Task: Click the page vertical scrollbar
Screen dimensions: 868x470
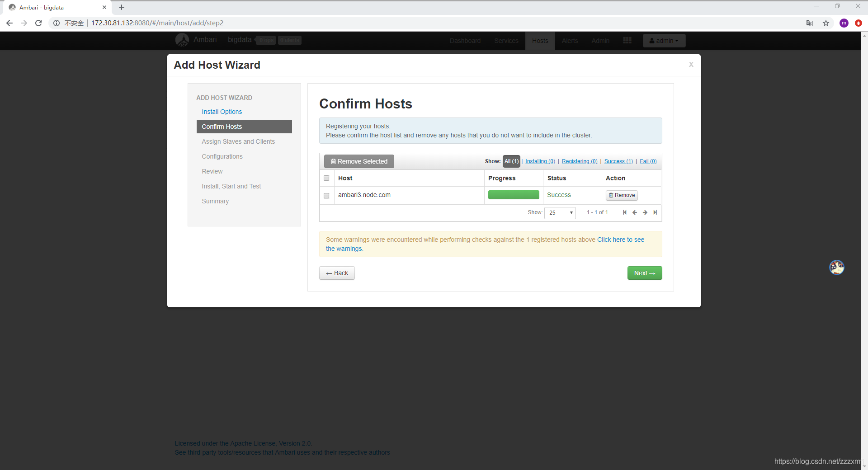Action: (864, 251)
